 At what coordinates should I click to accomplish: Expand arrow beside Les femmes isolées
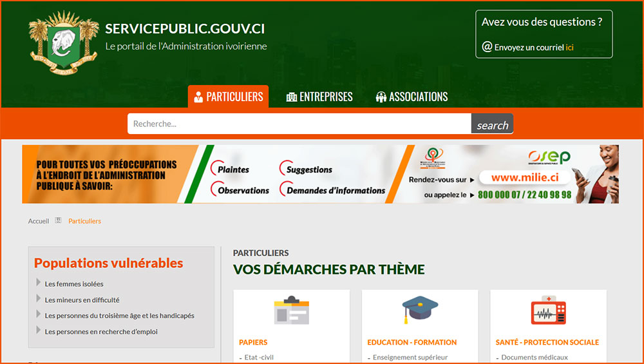pos(39,283)
